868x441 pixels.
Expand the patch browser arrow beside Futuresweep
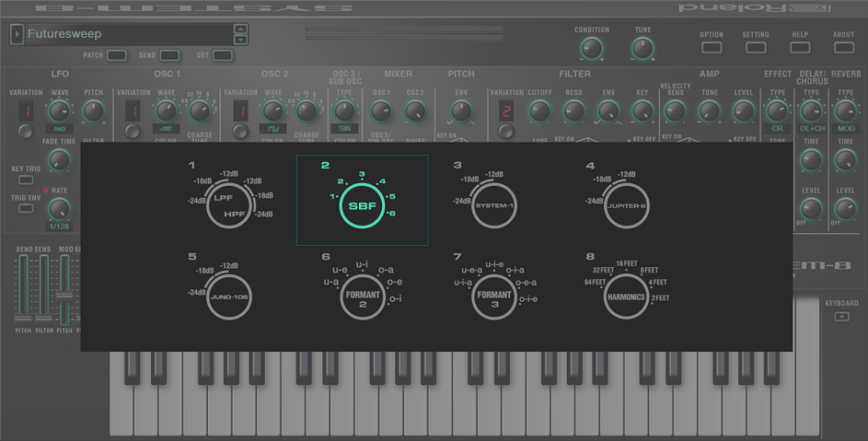pos(17,34)
